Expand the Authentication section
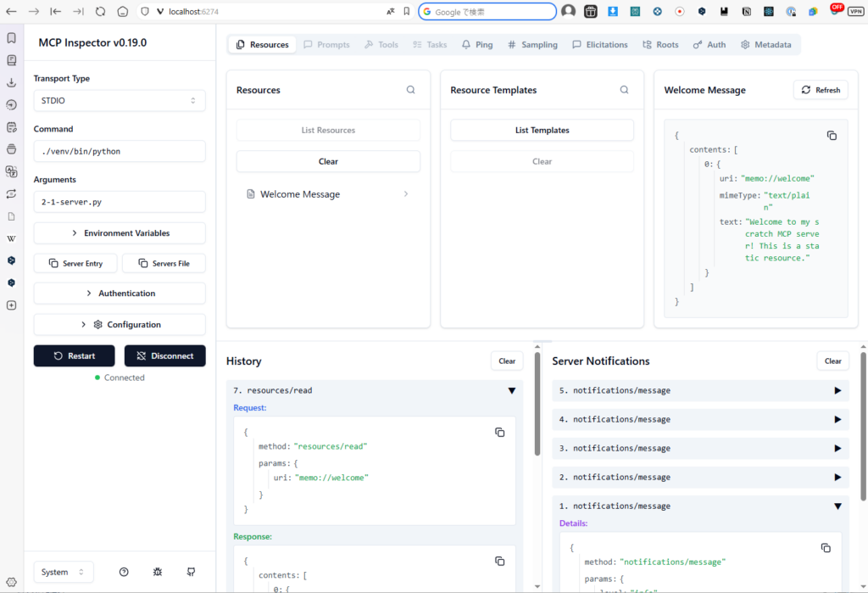The height and width of the screenshot is (593, 868). (120, 294)
